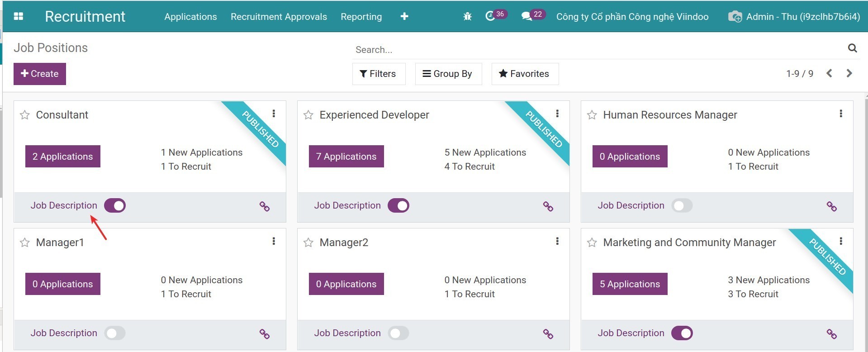Disable the Consultant Job Description toggle
Image resolution: width=868 pixels, height=352 pixels.
(115, 206)
